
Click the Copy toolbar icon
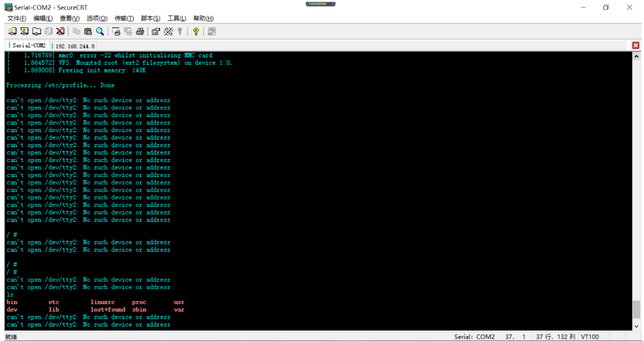point(76,31)
